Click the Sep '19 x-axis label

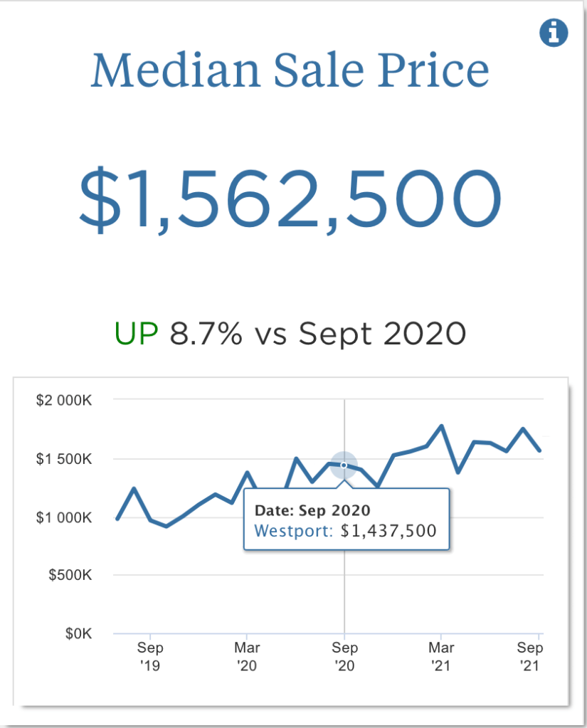pos(150,657)
